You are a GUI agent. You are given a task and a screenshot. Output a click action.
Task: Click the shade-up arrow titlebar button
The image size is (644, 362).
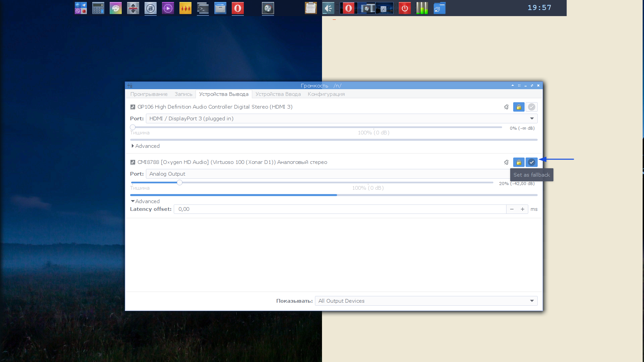pos(513,85)
